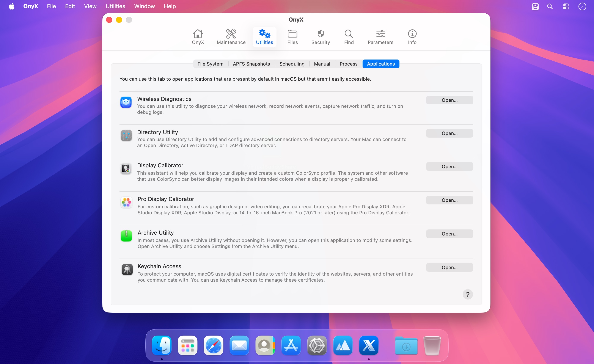Open Launchpad from the Dock

click(188, 345)
